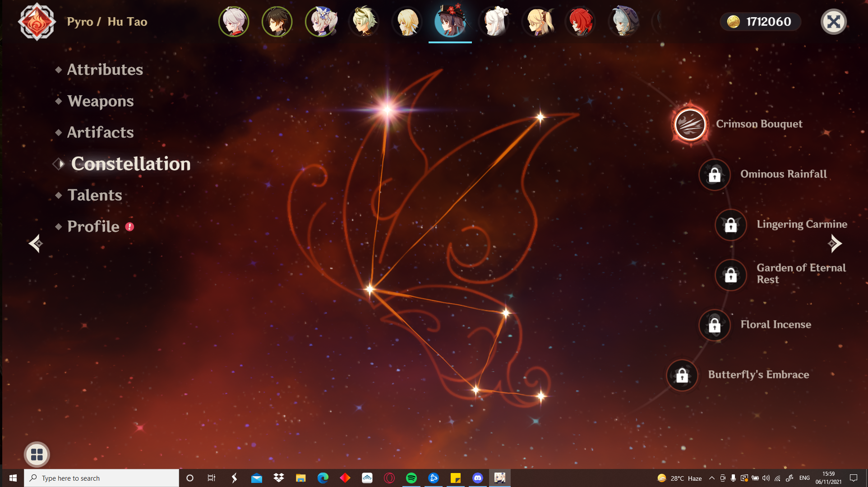
Task: Open the locked Lingering Carmine node
Action: coord(731,225)
